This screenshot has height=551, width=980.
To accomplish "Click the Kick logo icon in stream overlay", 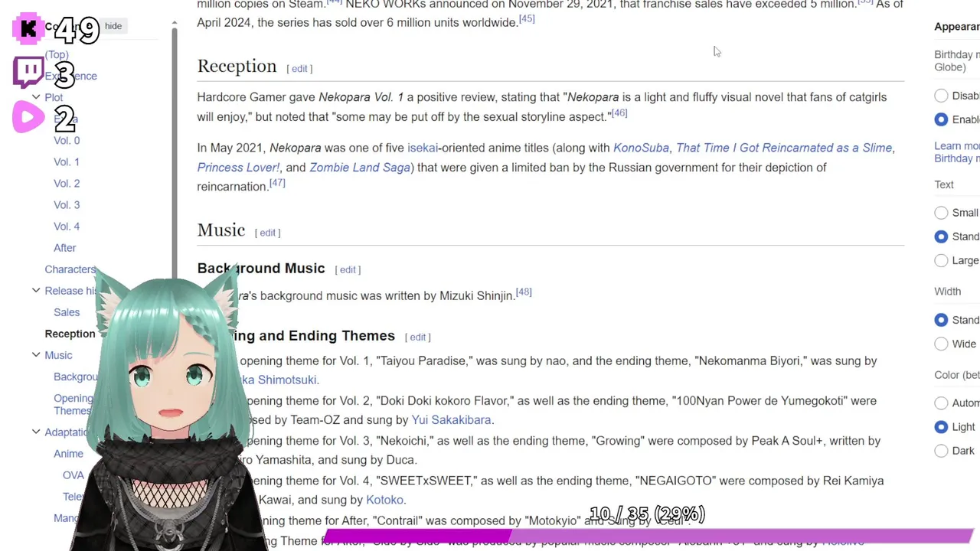I will coord(28,28).
